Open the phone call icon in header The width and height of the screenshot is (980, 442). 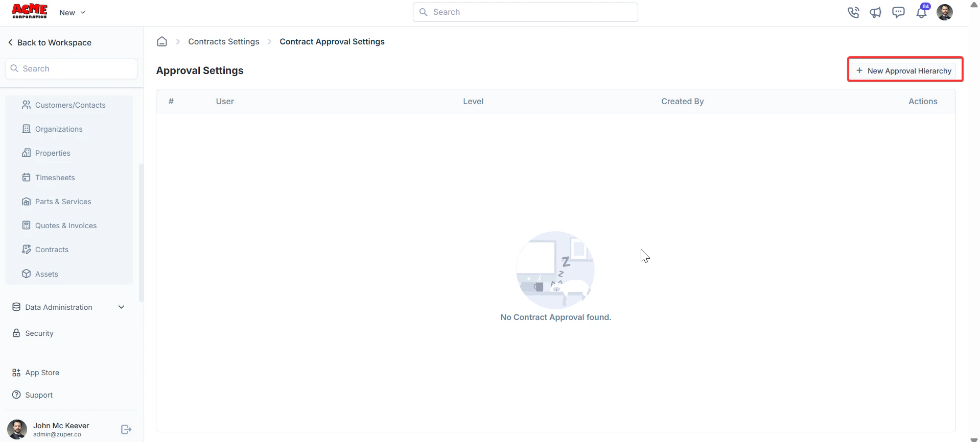pyautogui.click(x=853, y=12)
